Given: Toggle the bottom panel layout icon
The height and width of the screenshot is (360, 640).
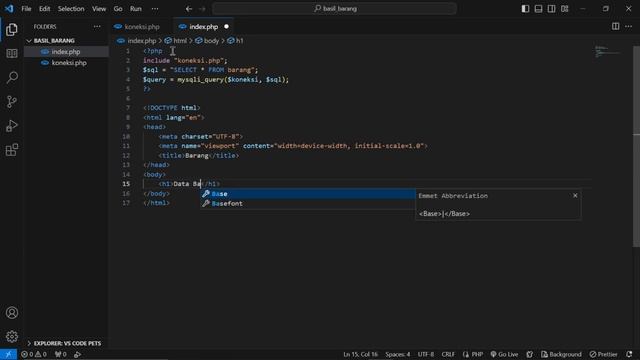Looking at the screenshot, I should [x=538, y=9].
